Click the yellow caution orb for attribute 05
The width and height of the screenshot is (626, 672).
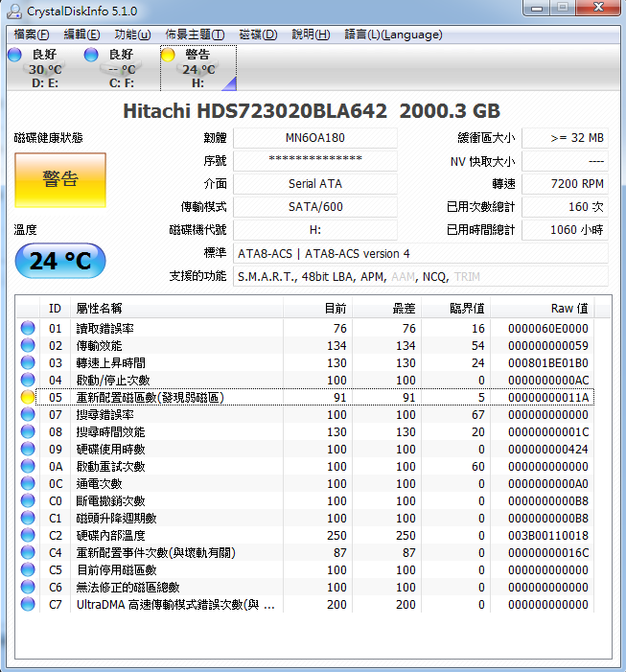[x=28, y=397]
